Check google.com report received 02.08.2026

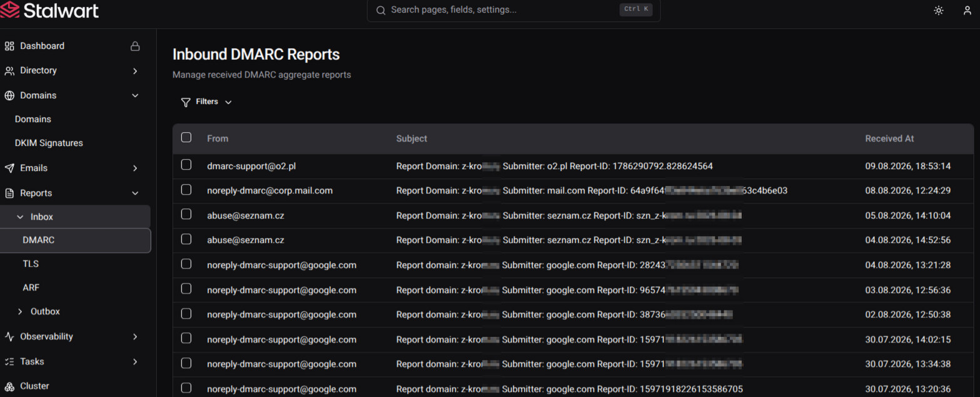(x=186, y=313)
